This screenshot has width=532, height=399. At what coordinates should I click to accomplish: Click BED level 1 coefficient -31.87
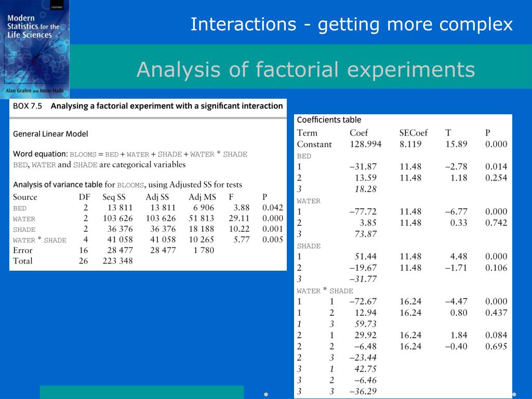pos(363,167)
